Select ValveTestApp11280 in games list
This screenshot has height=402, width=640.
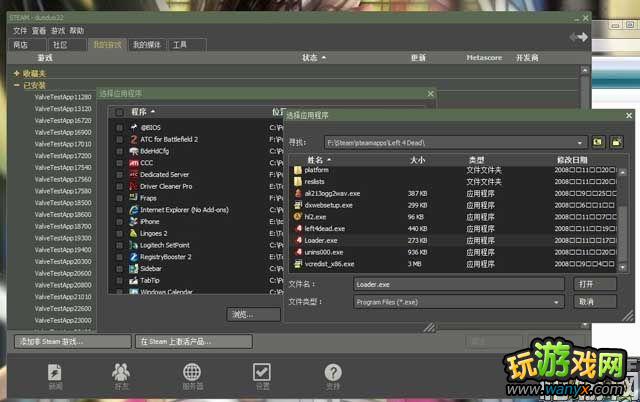[63, 97]
